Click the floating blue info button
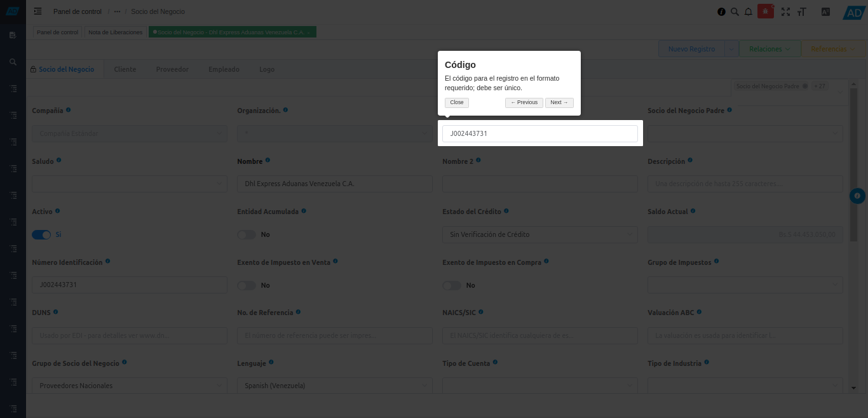The image size is (868, 418). (x=857, y=196)
